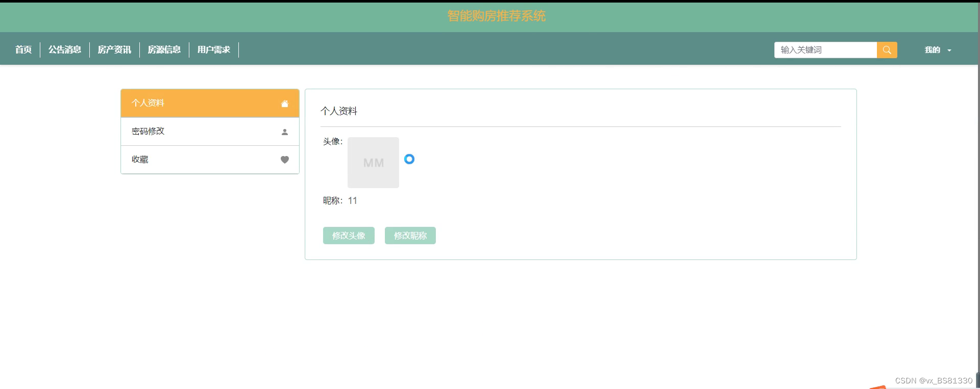Image resolution: width=980 pixels, height=389 pixels.
Task: Click the 修改昵称 button
Action: (x=410, y=236)
